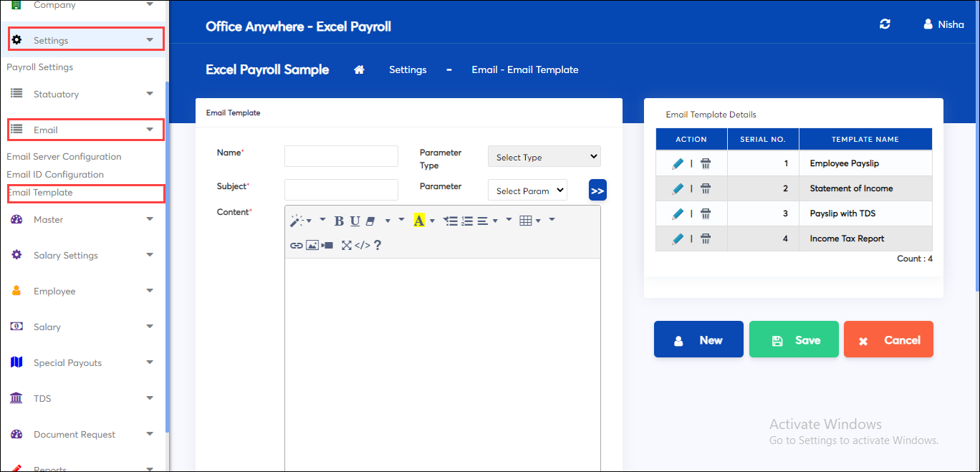
Task: Open Email Server Configuration
Action: tap(64, 156)
